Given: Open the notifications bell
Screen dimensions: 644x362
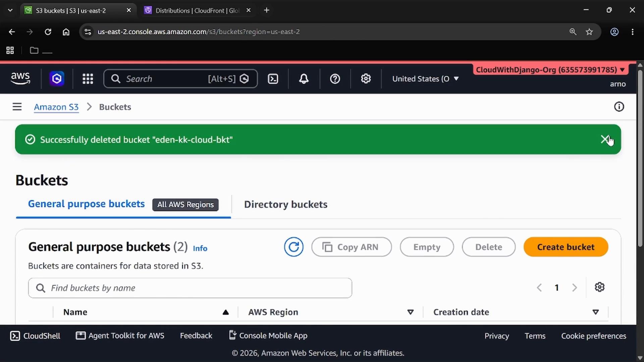Looking at the screenshot, I should (304, 79).
